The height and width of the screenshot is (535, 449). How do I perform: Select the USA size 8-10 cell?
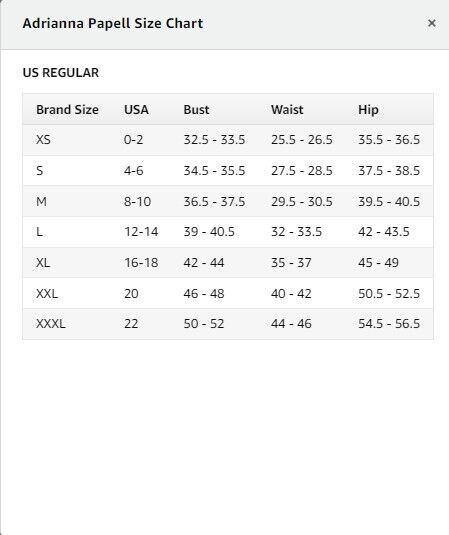click(137, 201)
